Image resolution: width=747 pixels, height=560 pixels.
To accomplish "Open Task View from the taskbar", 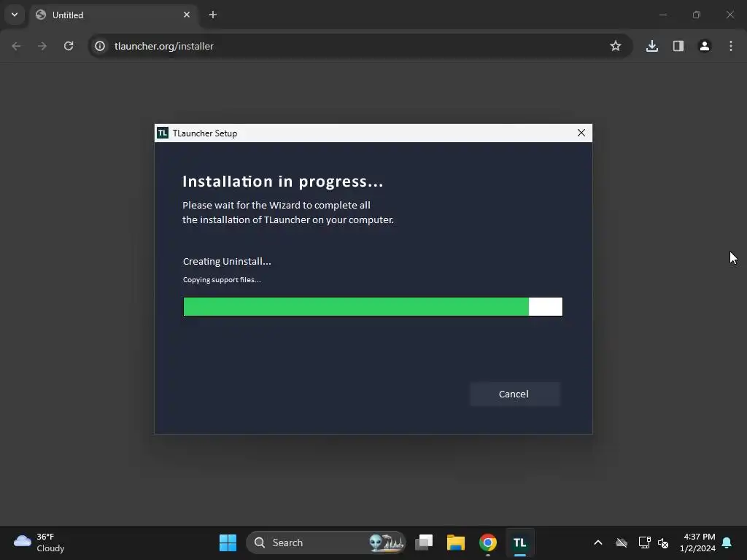I will 424,542.
